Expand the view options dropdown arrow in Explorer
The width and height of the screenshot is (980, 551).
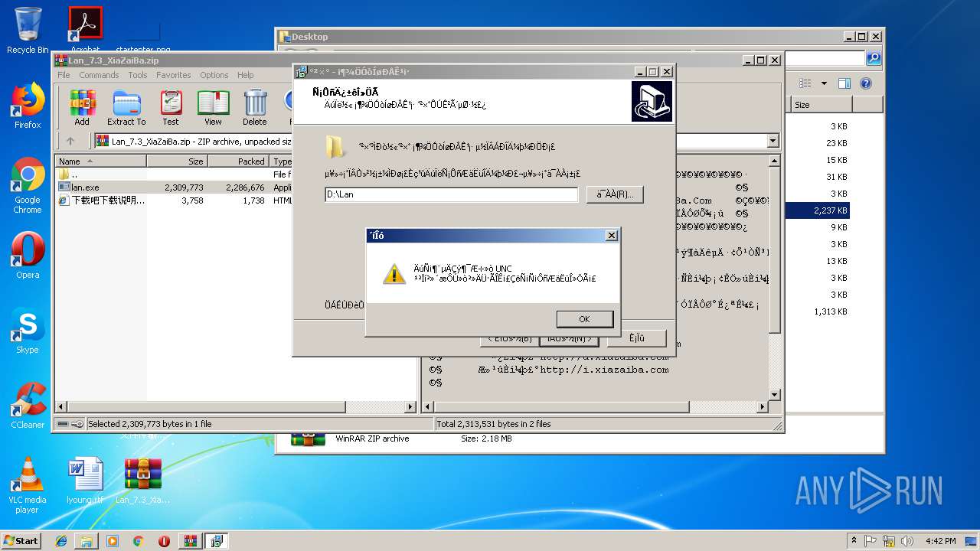click(824, 83)
